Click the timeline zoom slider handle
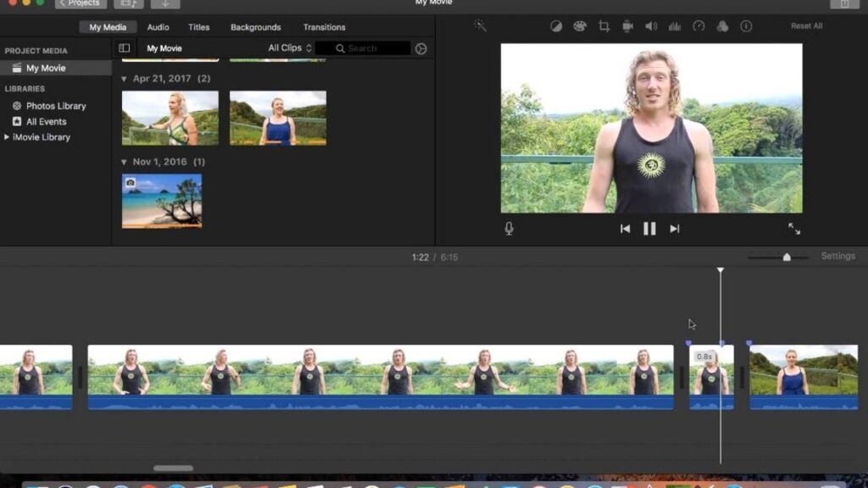Screen dimensions: 868x488 point(787,257)
